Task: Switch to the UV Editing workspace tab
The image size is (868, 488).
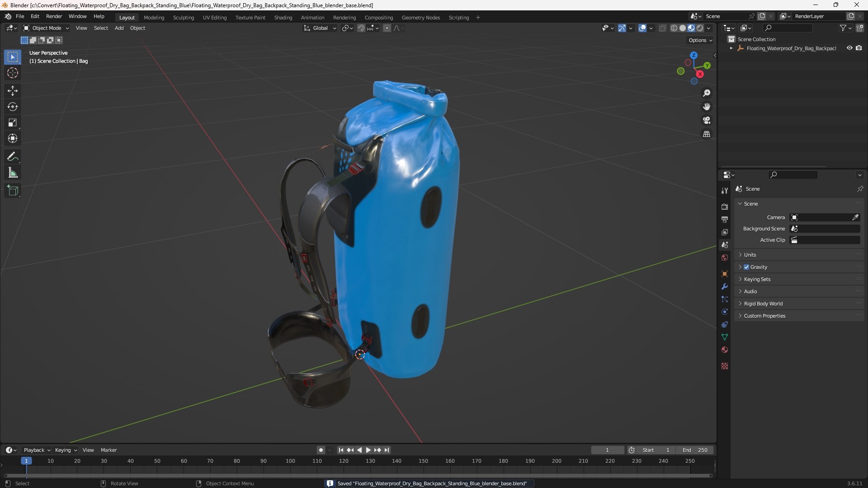Action: (x=215, y=18)
